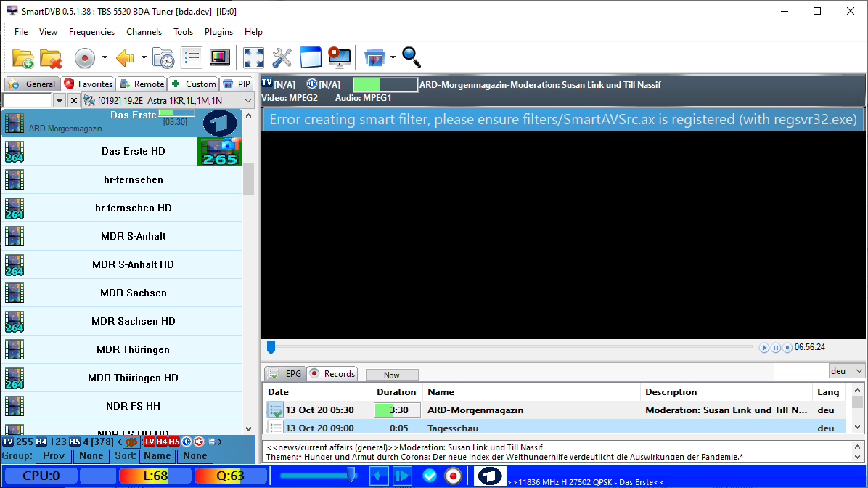The width and height of the screenshot is (868, 488).
Task: Click the blue window toolbar icon
Action: [311, 57]
